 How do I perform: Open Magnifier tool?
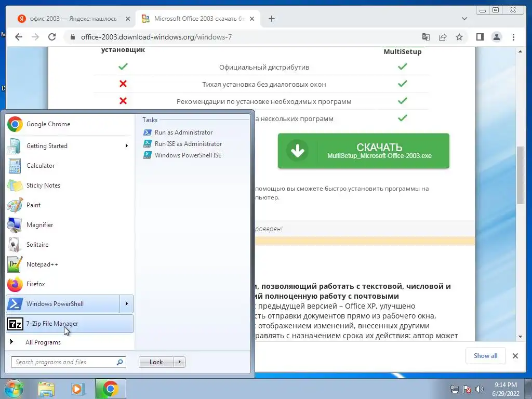click(69, 224)
